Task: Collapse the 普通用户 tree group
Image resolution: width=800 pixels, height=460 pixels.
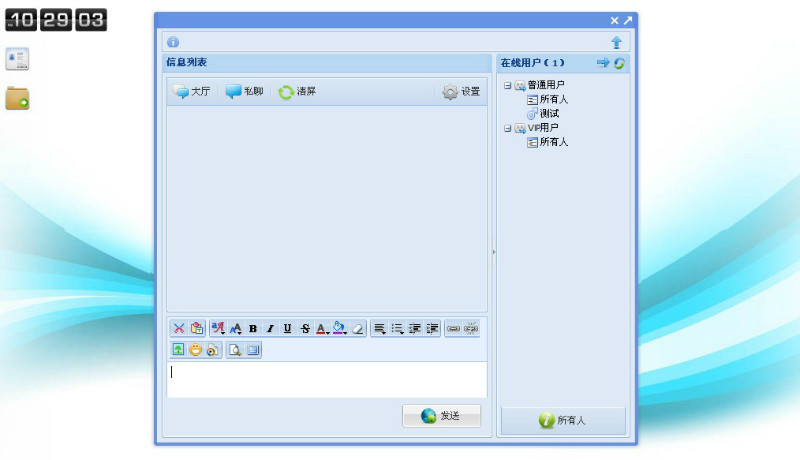Action: pos(508,85)
